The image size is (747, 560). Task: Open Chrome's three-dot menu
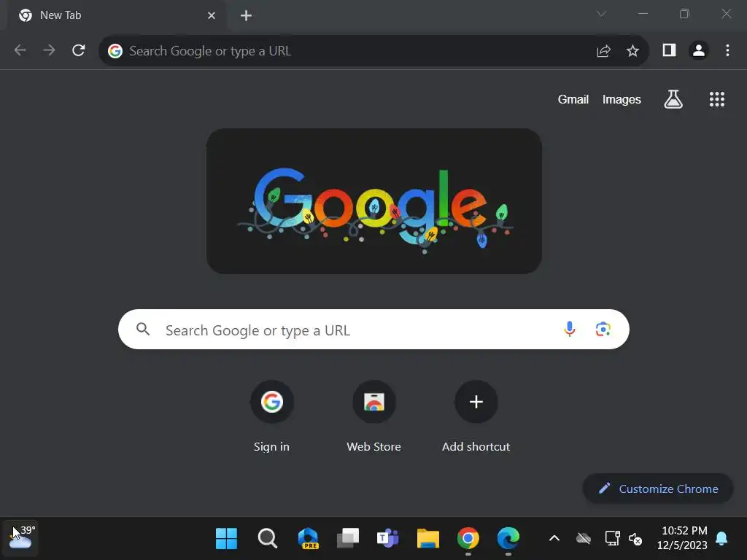pyautogui.click(x=727, y=50)
